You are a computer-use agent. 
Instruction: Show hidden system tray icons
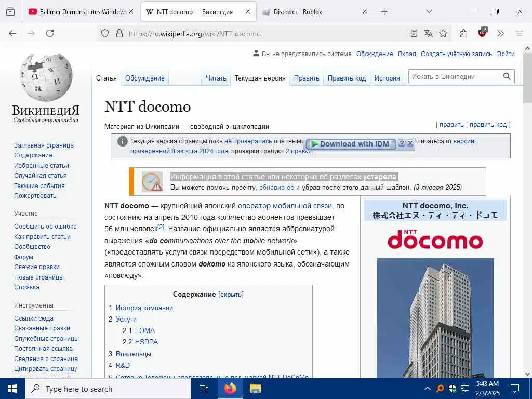(428, 389)
